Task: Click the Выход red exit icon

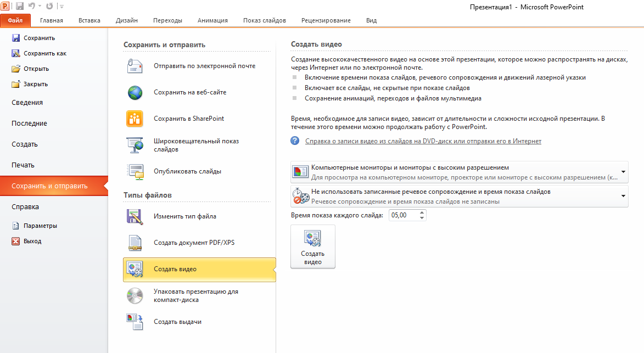Action: click(15, 242)
